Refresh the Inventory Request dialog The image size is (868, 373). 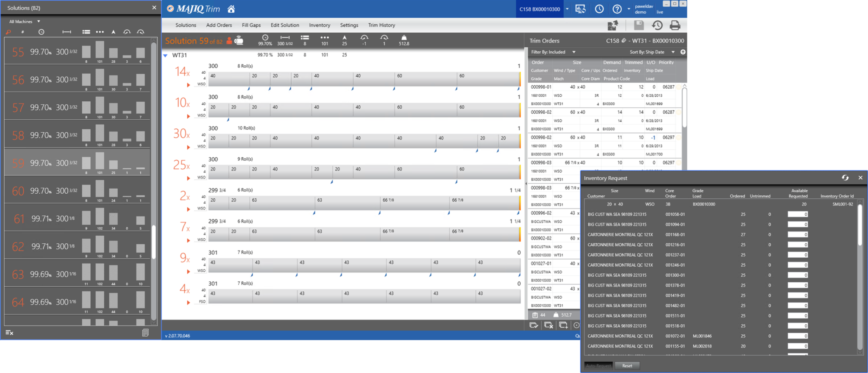(845, 178)
